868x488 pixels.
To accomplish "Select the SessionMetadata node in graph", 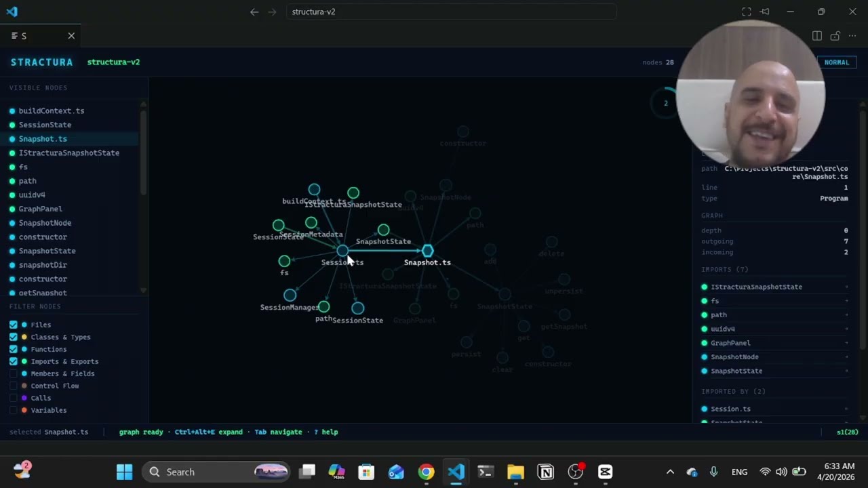I will pyautogui.click(x=311, y=222).
